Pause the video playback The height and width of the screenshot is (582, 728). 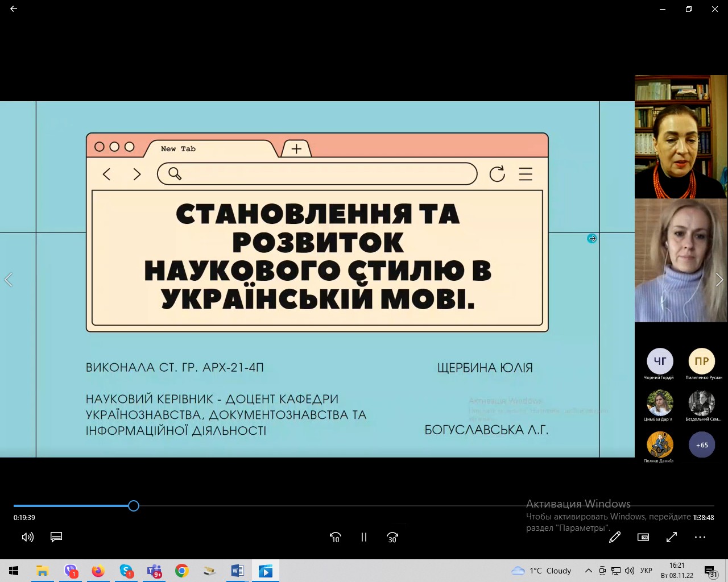click(x=364, y=537)
